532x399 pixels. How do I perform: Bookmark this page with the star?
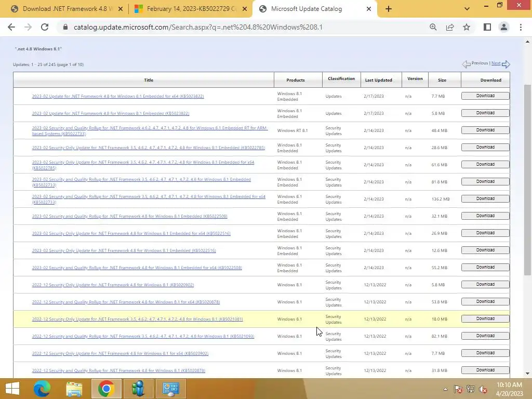click(x=467, y=27)
